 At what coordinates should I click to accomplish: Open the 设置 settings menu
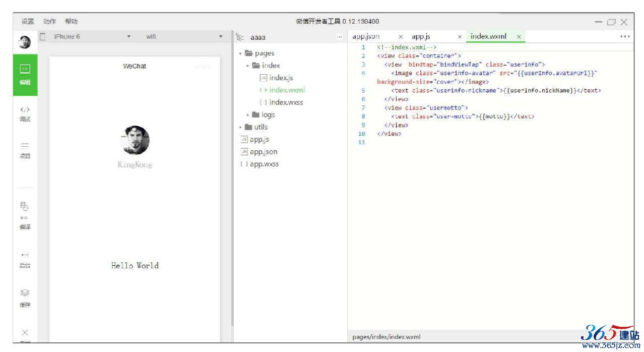coord(28,21)
